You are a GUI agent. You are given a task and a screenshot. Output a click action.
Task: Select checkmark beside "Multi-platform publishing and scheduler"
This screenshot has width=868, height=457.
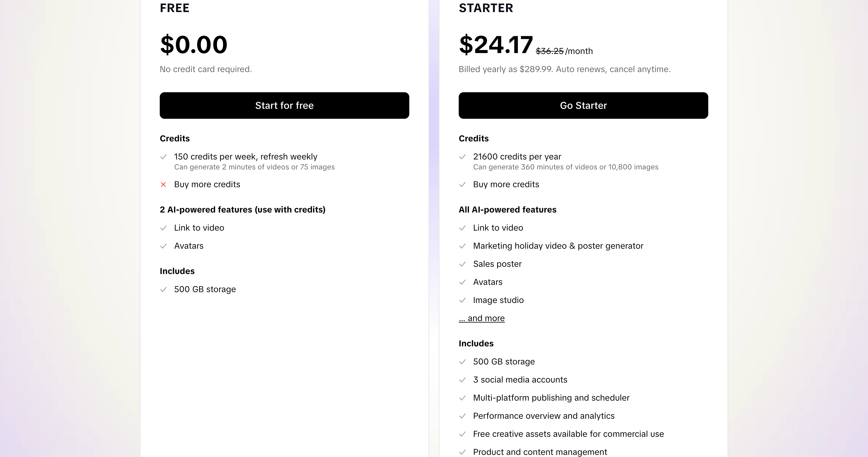click(x=462, y=398)
